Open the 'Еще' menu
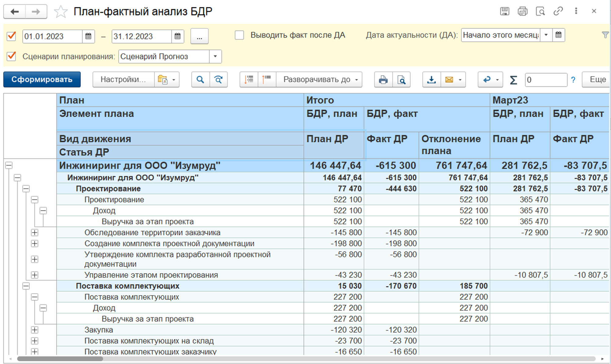The width and height of the screenshot is (611, 364). 597,80
